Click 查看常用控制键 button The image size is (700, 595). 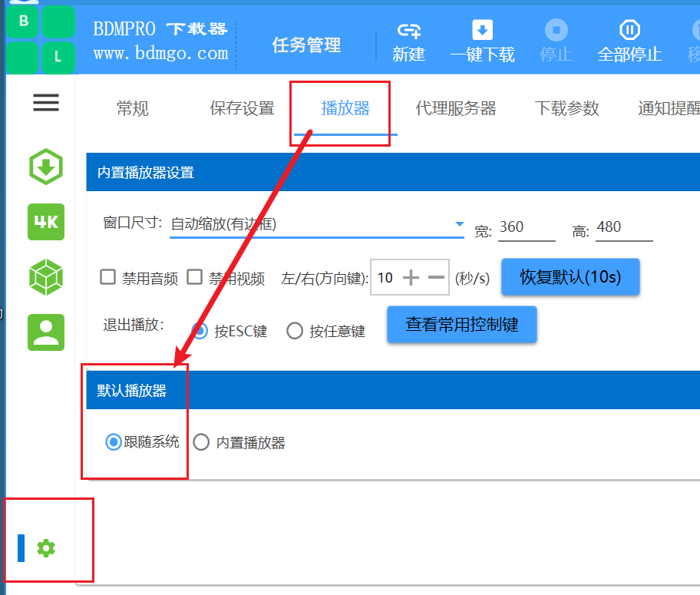(x=462, y=325)
